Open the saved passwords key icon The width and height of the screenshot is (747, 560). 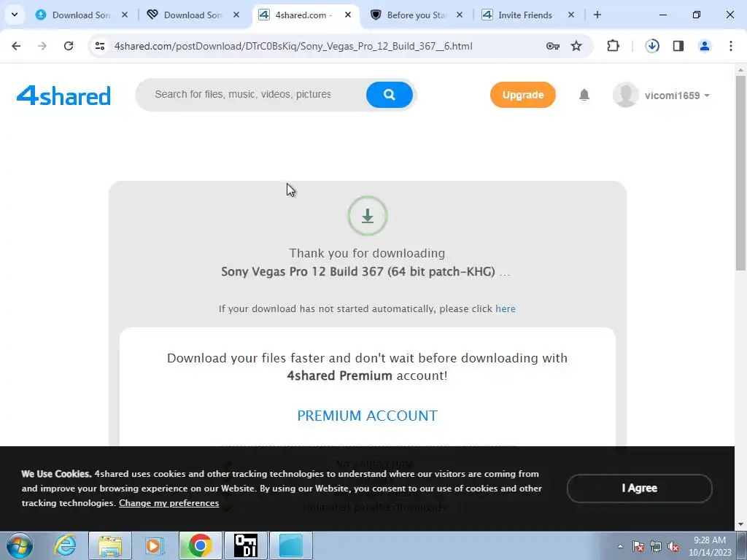553,46
